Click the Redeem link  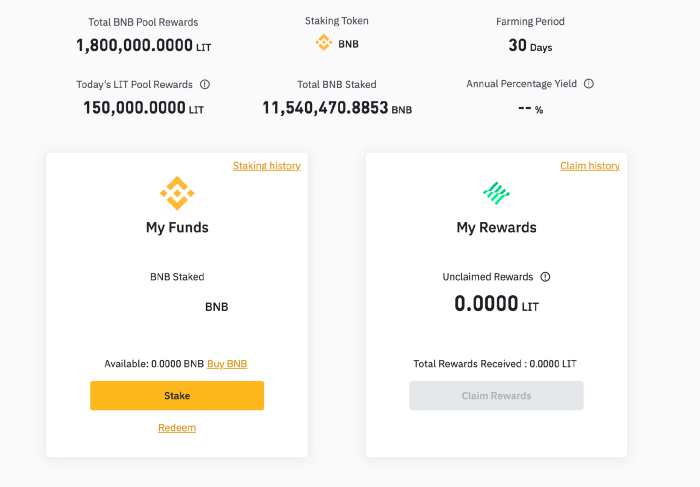(177, 428)
